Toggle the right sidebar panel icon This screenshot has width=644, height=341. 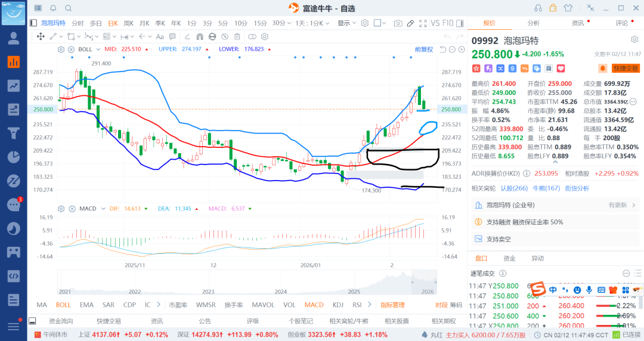[x=460, y=23]
